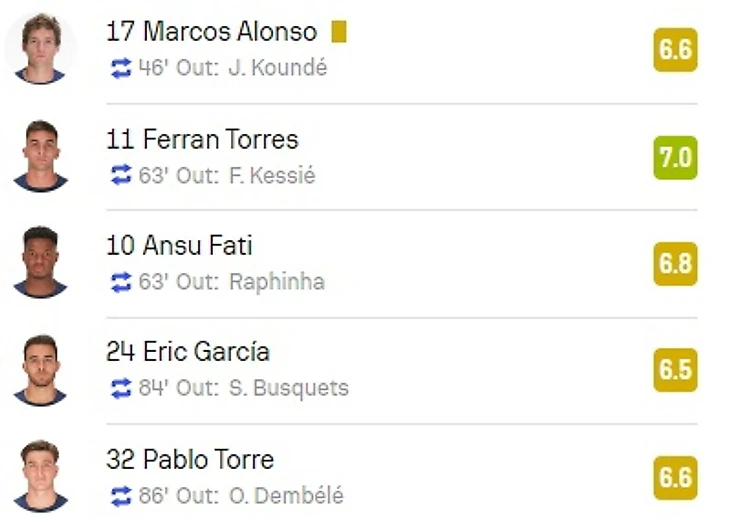Click the substitution icon under Ansu Fati
Image resolution: width=730 pixels, height=518 pixels.
click(121, 282)
